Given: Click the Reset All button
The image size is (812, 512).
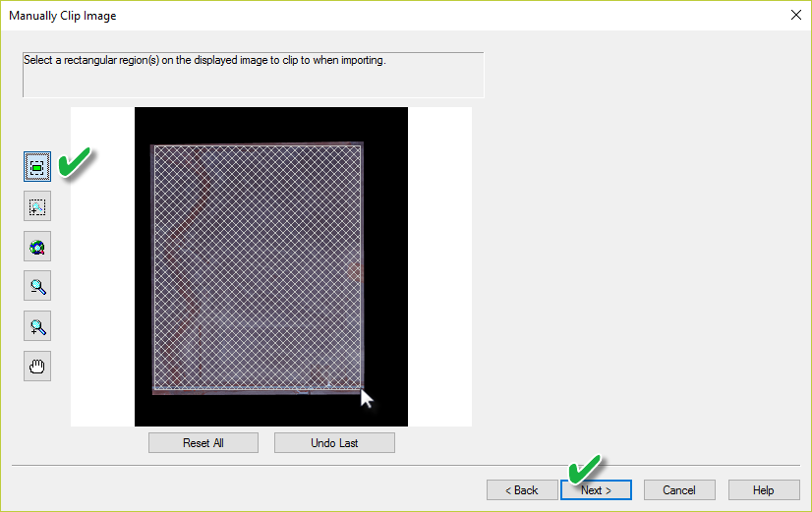Looking at the screenshot, I should click(203, 443).
